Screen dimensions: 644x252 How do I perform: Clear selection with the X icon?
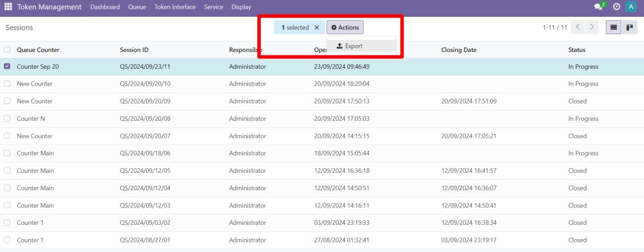pos(317,28)
